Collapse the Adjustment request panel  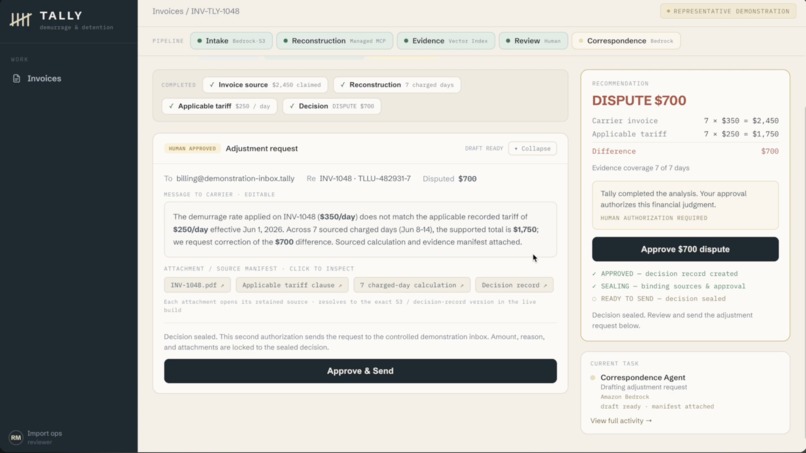pos(532,149)
